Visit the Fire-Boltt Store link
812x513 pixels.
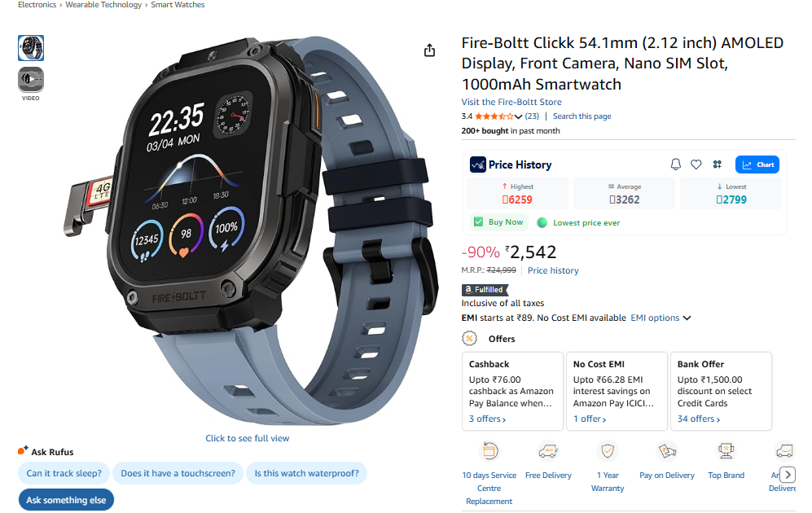(511, 102)
